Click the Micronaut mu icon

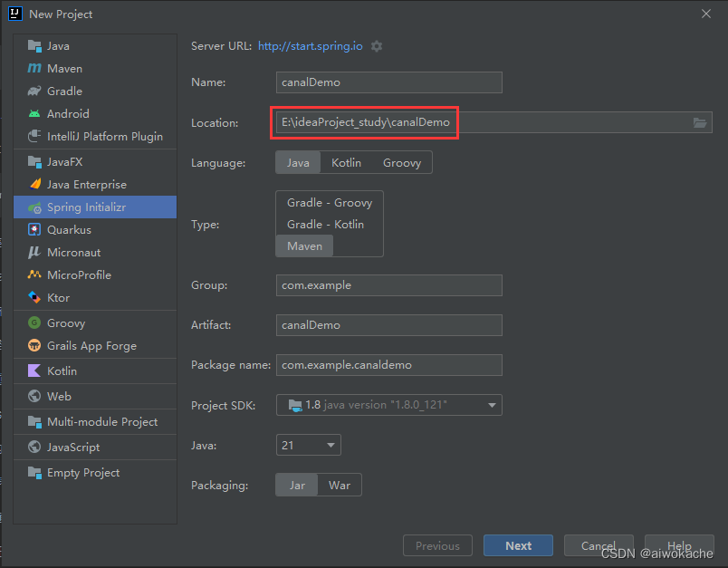tap(34, 252)
